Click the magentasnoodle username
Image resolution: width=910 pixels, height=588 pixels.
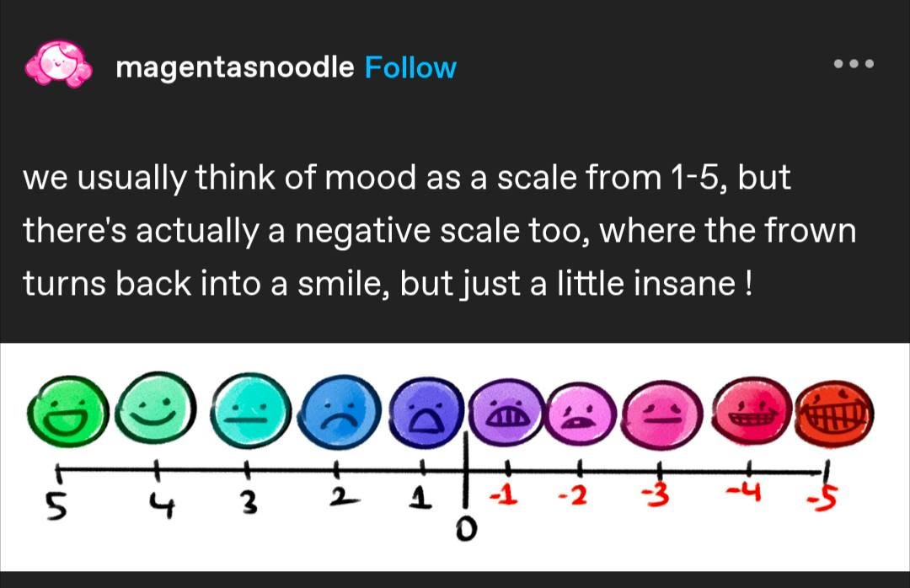234,67
